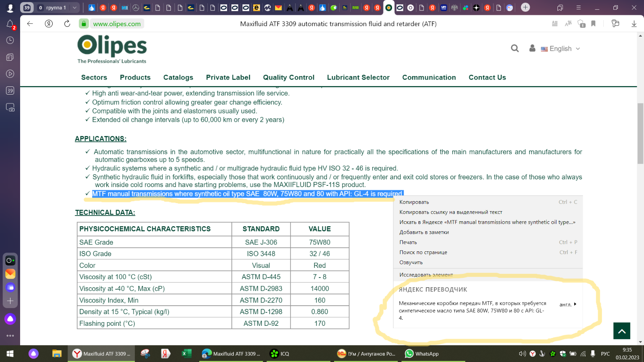Add a new sidebar app with plus

point(10,301)
